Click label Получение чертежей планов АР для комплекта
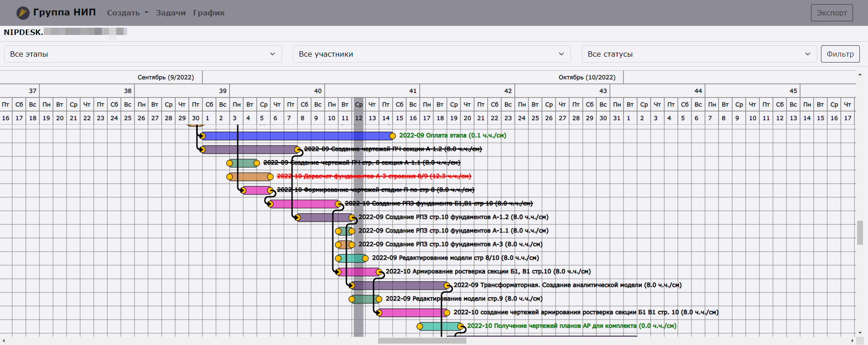The width and height of the screenshot is (868, 345). [572, 326]
